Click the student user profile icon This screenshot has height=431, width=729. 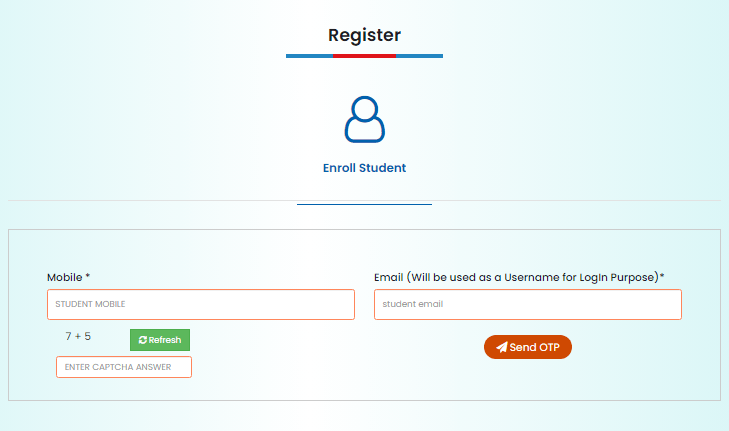364,119
